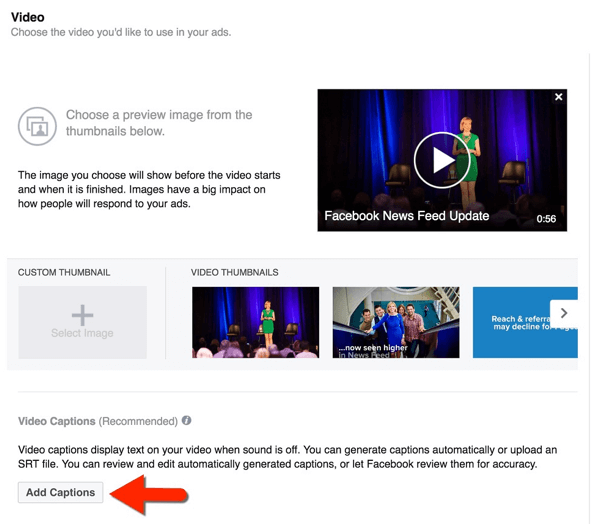Click the plus icon in Custom Thumbnail
This screenshot has width=600, height=524.
(82, 316)
